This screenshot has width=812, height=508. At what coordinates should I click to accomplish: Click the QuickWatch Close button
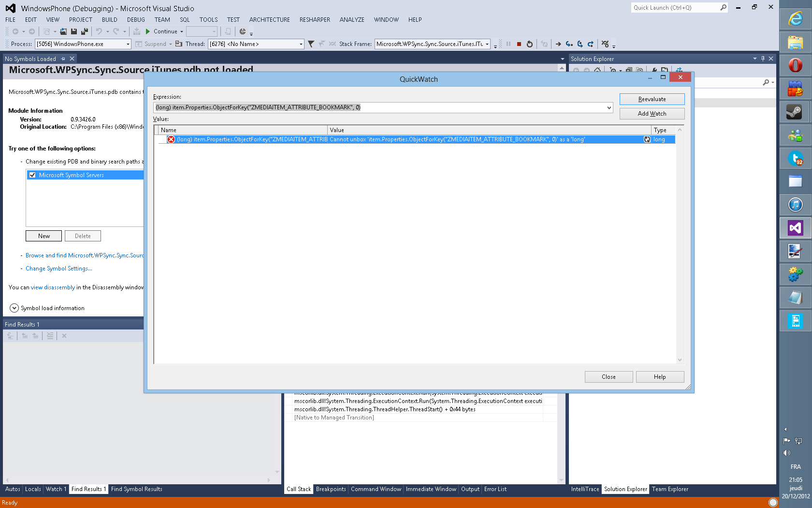(609, 377)
